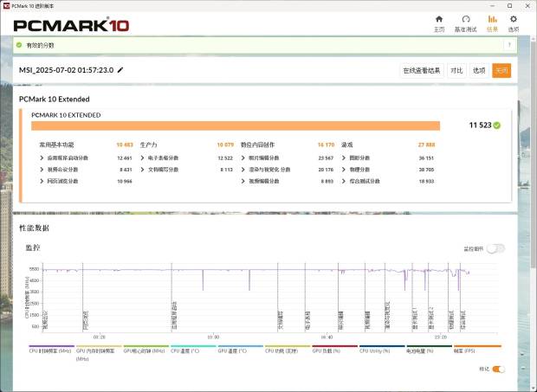The height and width of the screenshot is (392, 537).
Task: Click the result name MSI_2025-07-02 01:57:23.0
Action: (66, 70)
